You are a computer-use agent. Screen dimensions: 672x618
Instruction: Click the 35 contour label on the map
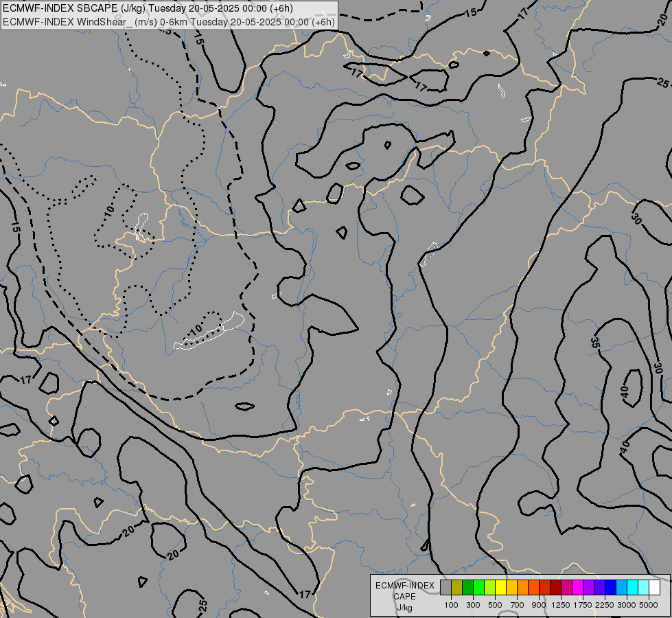[595, 343]
